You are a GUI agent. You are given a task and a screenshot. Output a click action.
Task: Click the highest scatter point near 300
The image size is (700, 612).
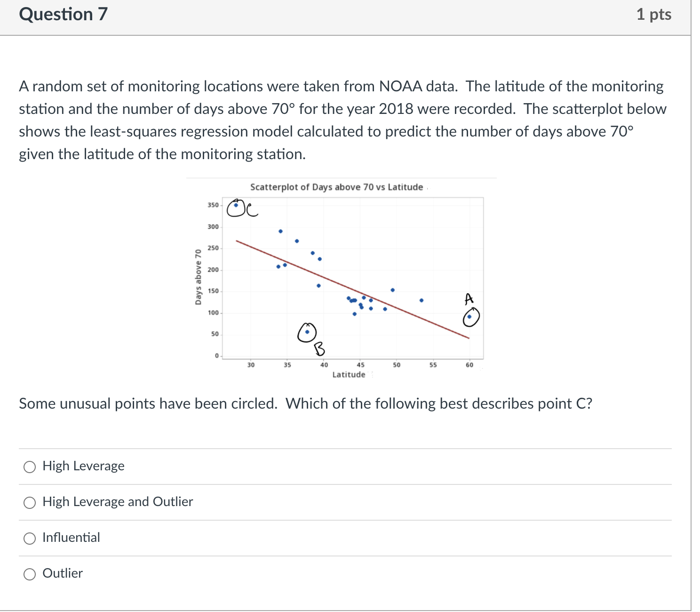(280, 231)
